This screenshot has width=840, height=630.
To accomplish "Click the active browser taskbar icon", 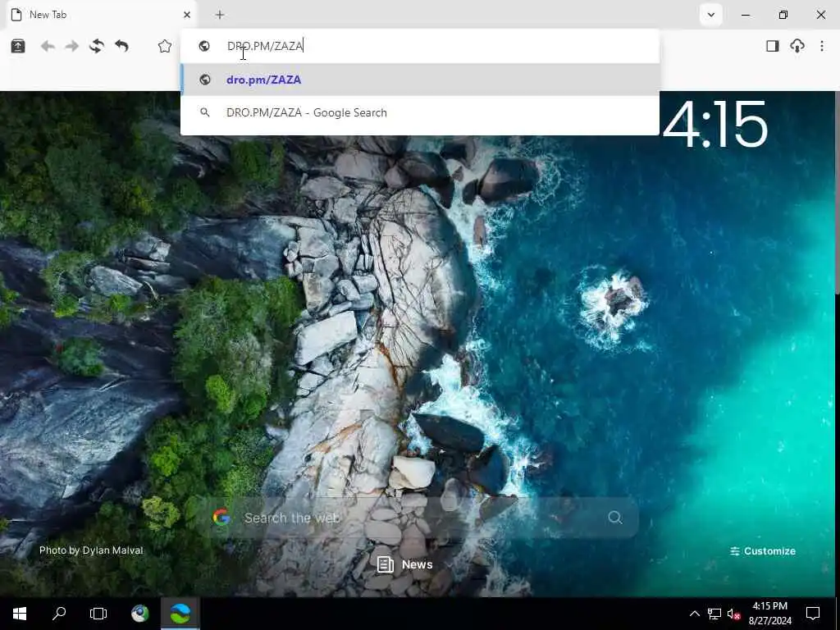I will click(x=180, y=614).
